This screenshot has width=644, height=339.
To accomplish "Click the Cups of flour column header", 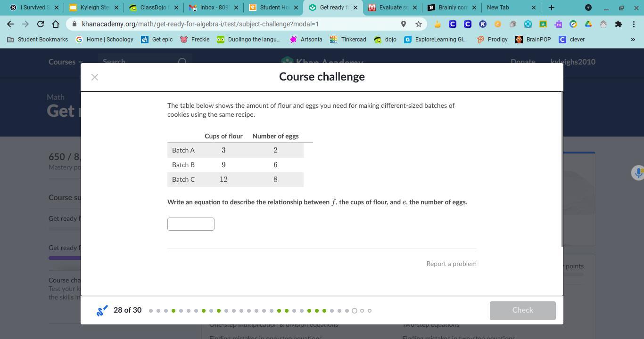I will (223, 136).
